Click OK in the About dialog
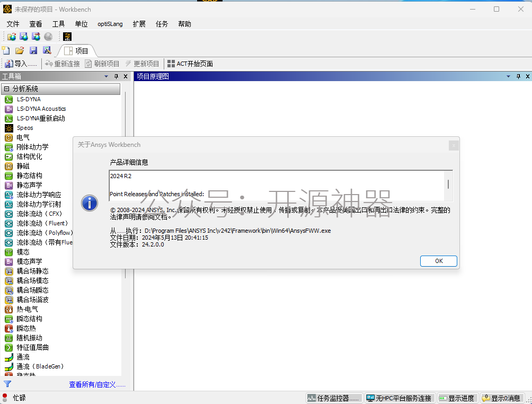The image size is (532, 404). point(439,261)
